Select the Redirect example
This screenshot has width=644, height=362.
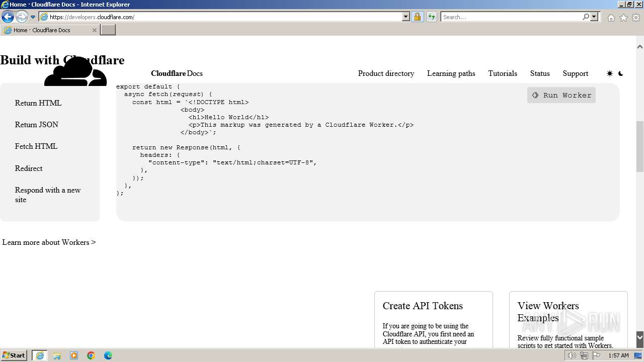tap(29, 168)
